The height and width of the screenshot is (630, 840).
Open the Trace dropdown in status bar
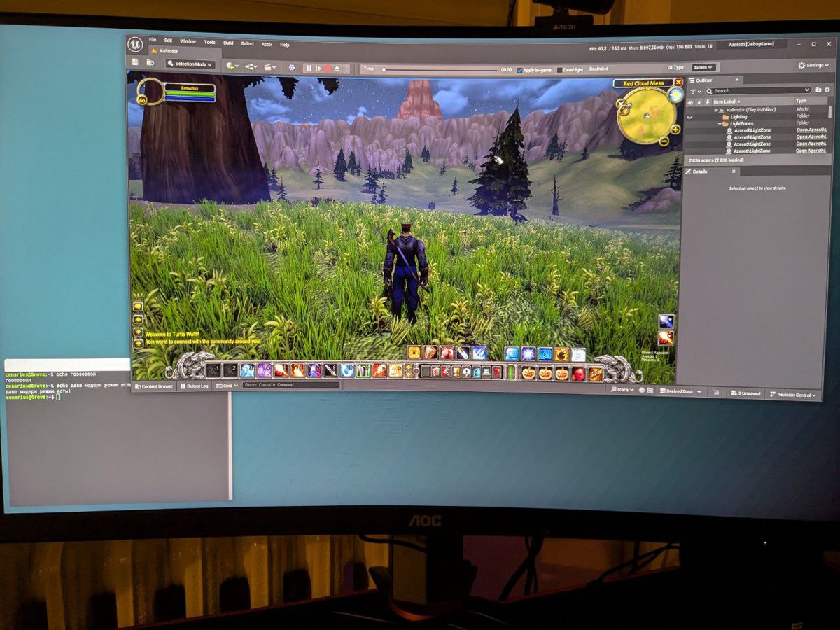click(622, 390)
